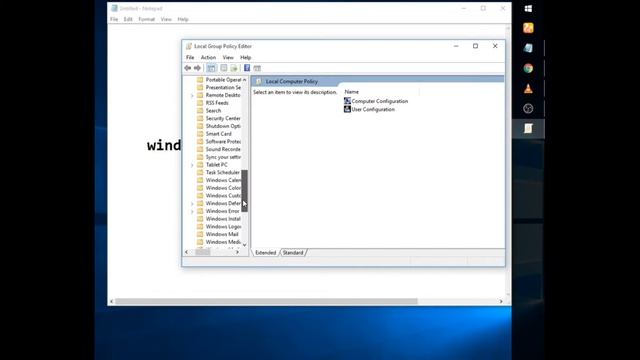Toggle the Show/Hide Console Tree toolbar button
Viewport: 640px width, 360px height.
click(x=211, y=68)
